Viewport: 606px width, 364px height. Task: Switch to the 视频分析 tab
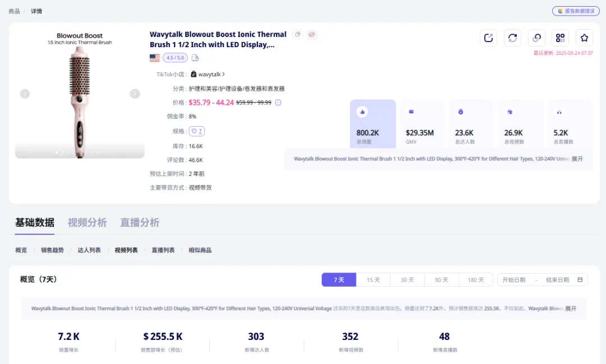click(x=88, y=223)
